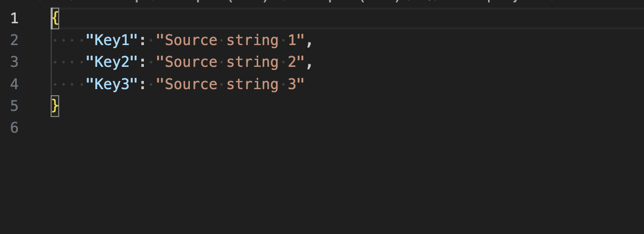Click line number 6 in the gutter
The image size is (644, 234).
click(x=14, y=128)
